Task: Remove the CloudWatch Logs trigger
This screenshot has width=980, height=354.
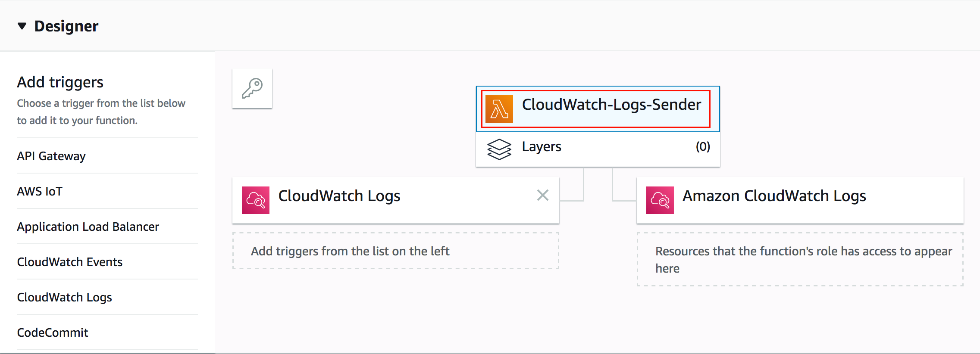Action: click(542, 196)
